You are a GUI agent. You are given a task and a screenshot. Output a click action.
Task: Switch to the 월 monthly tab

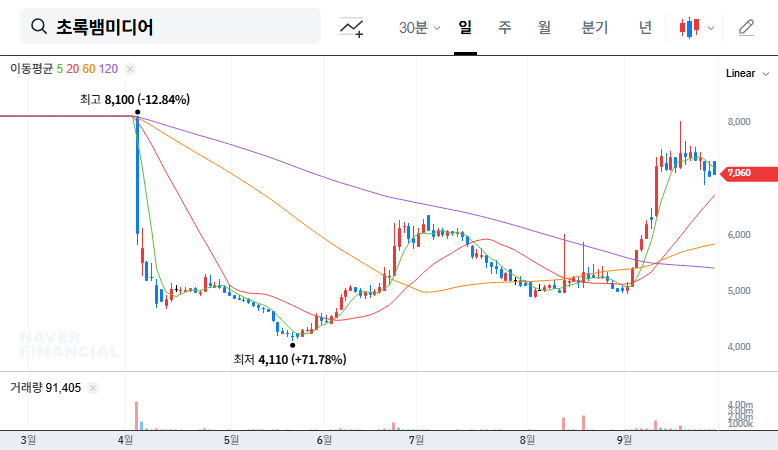pyautogui.click(x=544, y=27)
